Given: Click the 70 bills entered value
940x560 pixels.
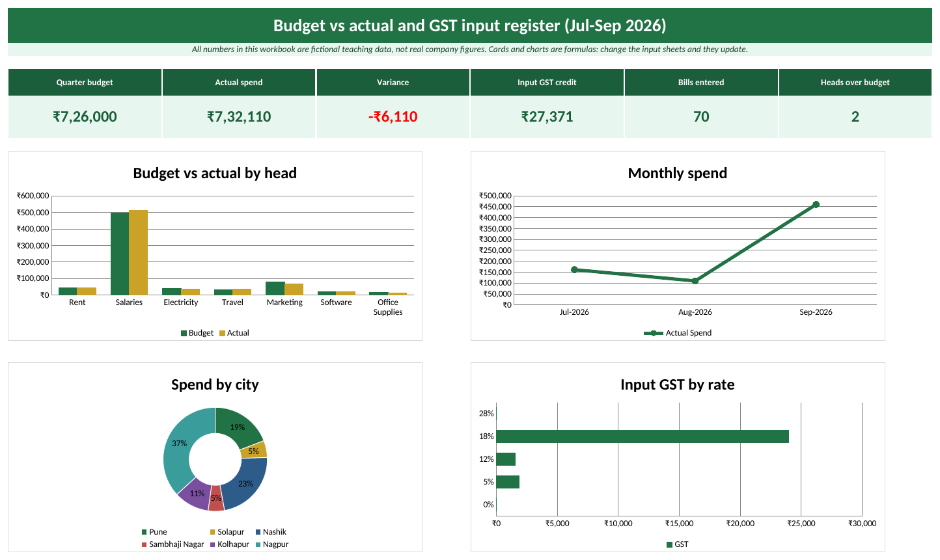Looking at the screenshot, I should tap(701, 117).
